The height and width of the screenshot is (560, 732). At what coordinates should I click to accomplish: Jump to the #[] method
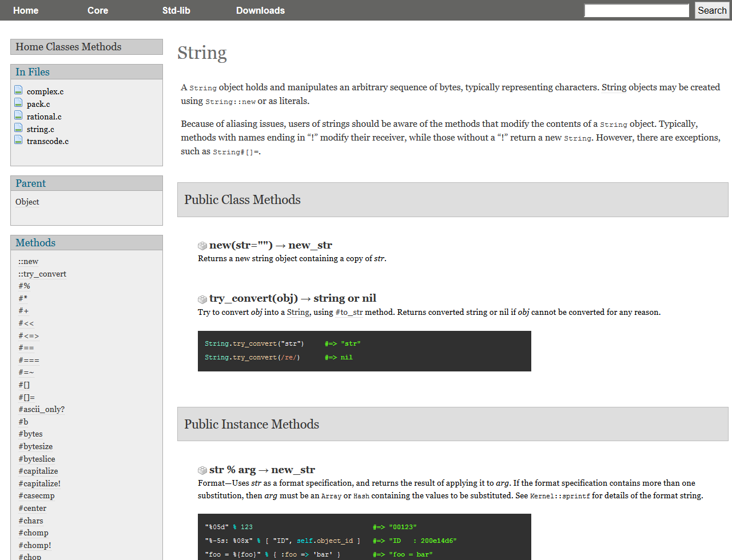24,385
